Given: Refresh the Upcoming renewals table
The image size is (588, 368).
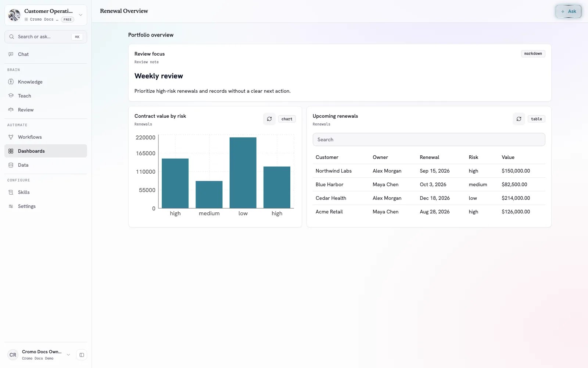Looking at the screenshot, I should click(x=519, y=119).
